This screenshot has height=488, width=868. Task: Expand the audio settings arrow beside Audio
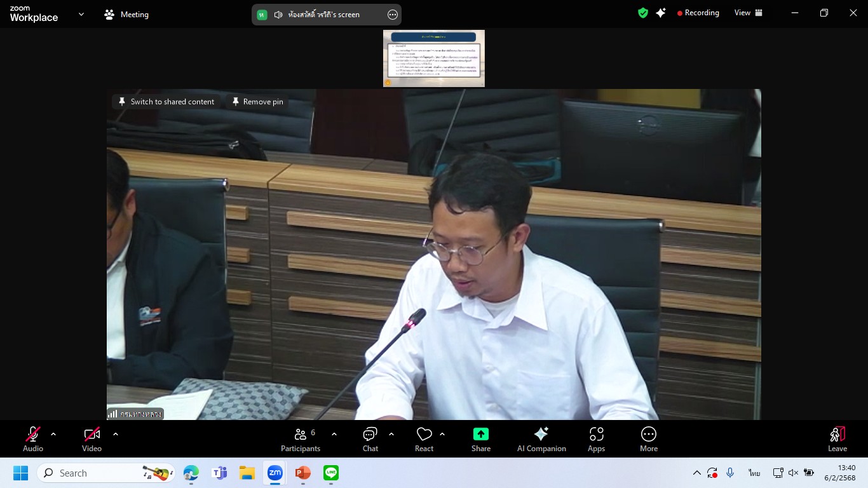(x=53, y=434)
